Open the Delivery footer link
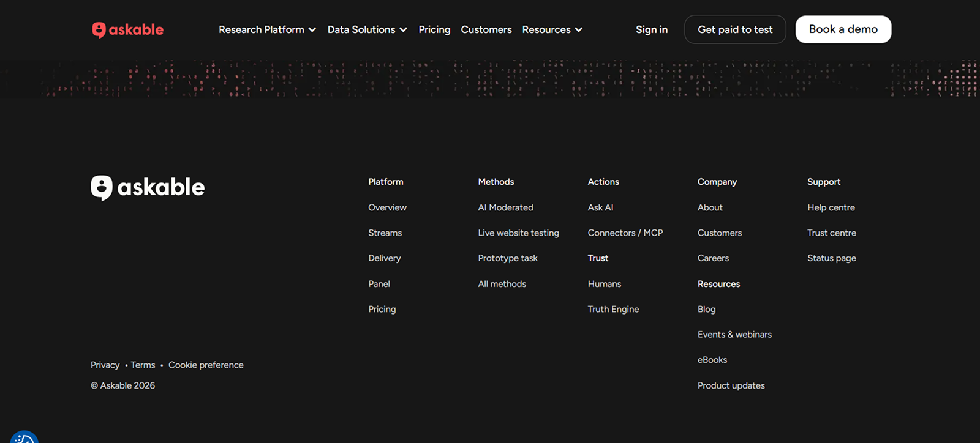 pyautogui.click(x=384, y=258)
